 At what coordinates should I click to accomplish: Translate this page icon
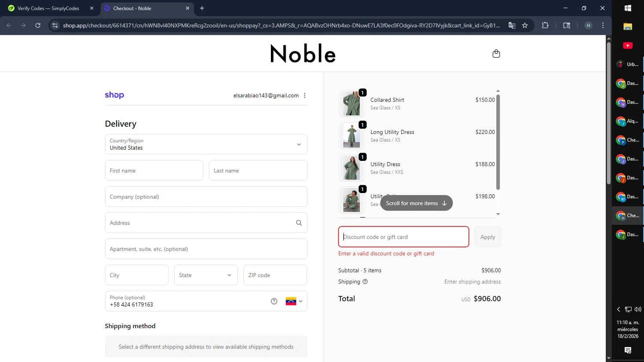[x=512, y=25]
